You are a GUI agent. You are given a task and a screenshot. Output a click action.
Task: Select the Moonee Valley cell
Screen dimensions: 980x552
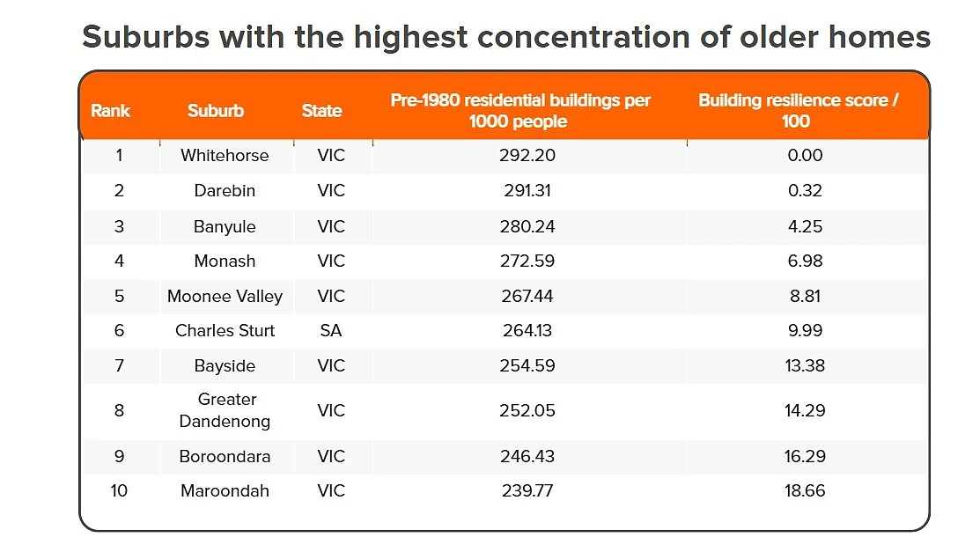(225, 297)
